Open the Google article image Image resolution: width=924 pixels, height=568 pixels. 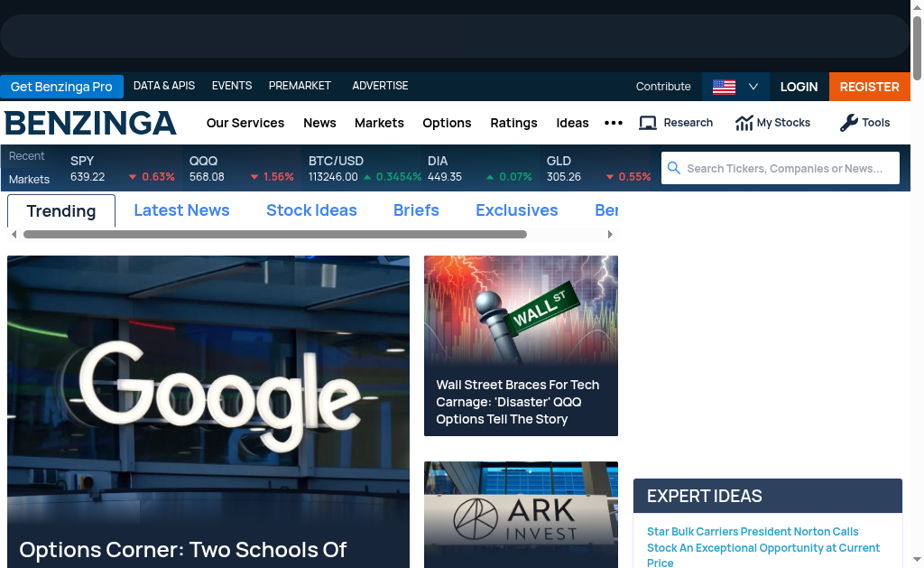(208, 389)
